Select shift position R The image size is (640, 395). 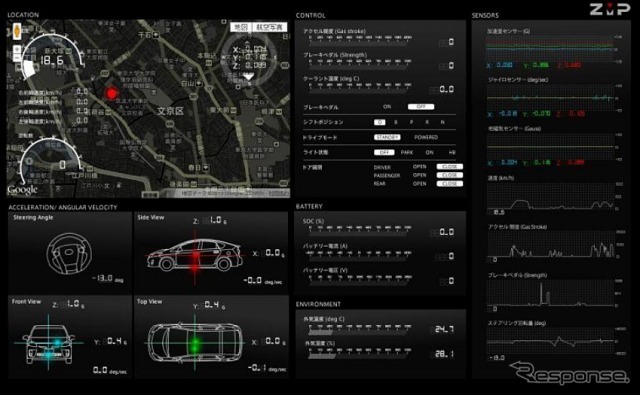click(427, 122)
